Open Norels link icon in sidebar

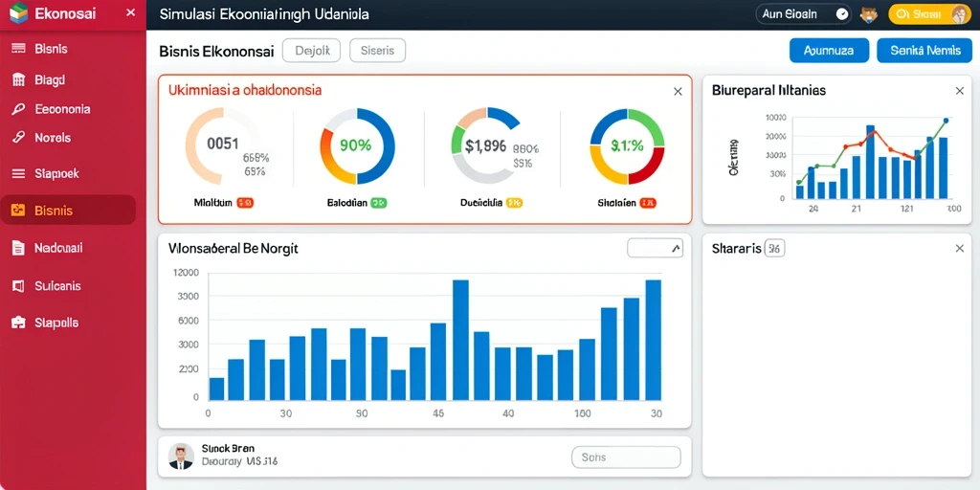(x=18, y=138)
